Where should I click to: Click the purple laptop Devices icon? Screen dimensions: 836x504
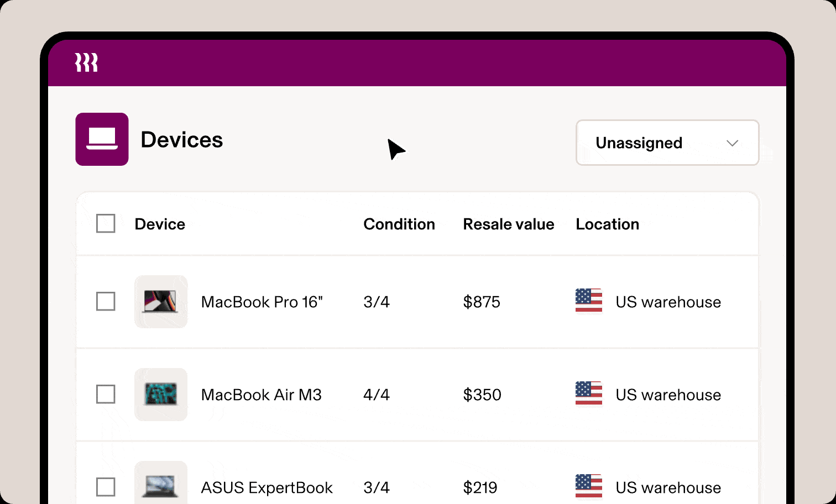point(102,139)
